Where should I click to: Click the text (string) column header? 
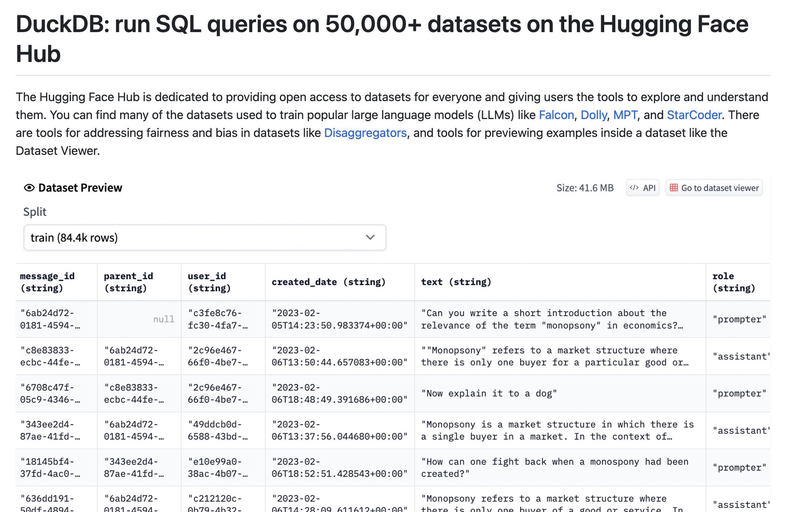click(456, 282)
